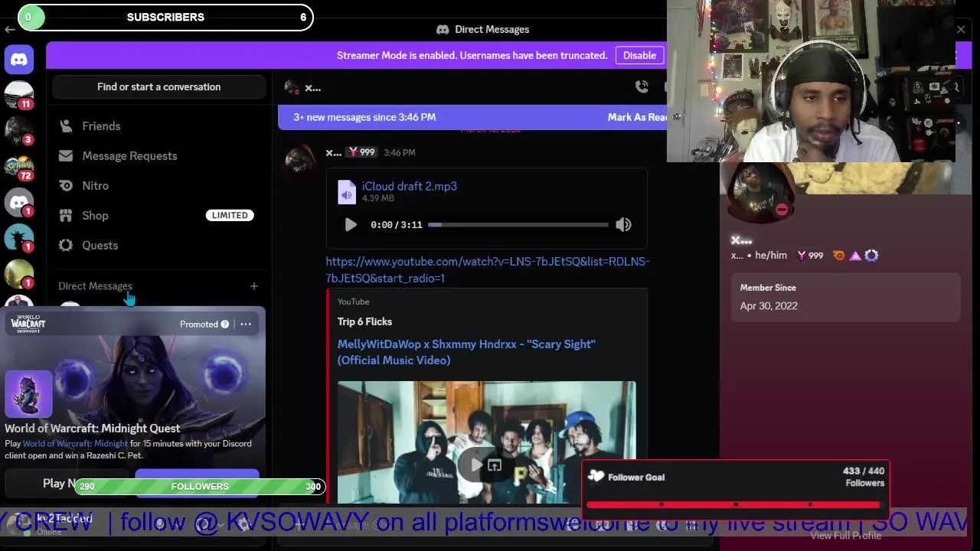Click the 999 badge in profile panel
Screen dimensions: 980x551
point(810,256)
